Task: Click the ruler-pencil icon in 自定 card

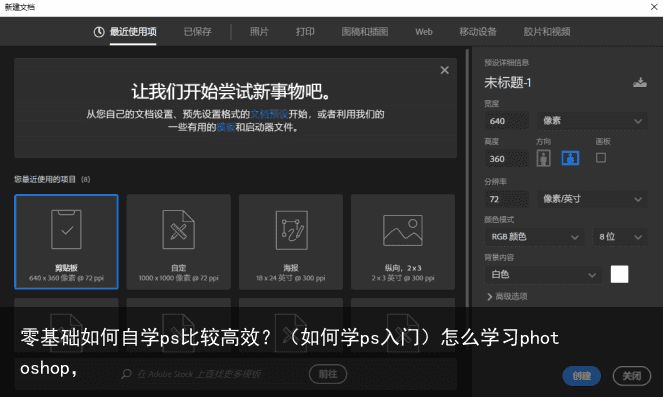Action: coord(178,229)
